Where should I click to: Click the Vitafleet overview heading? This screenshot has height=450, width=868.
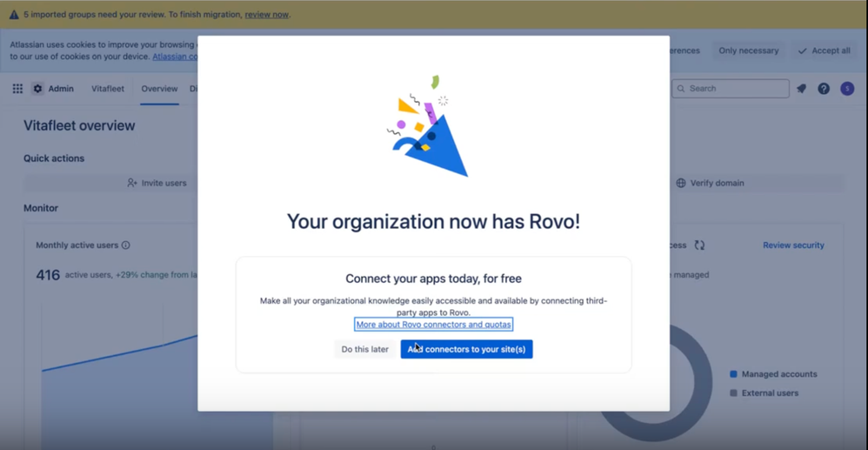[x=79, y=126]
